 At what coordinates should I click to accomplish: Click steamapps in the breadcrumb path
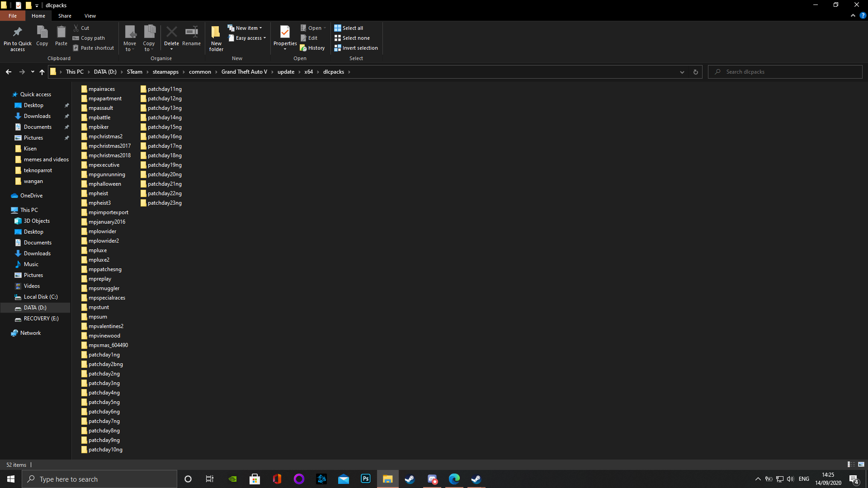[x=165, y=72]
